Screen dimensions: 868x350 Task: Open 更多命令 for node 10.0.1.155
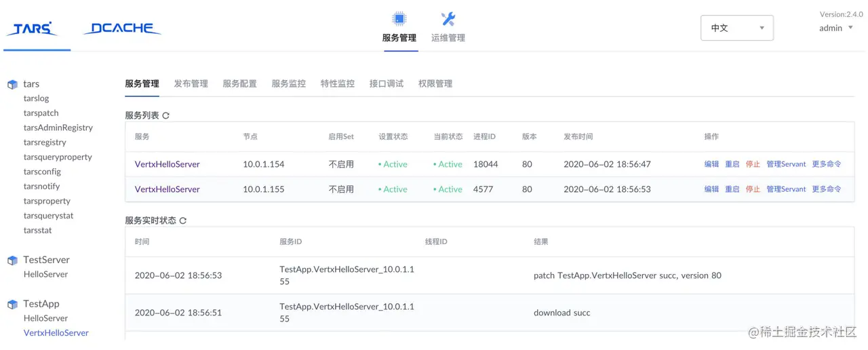click(x=827, y=189)
